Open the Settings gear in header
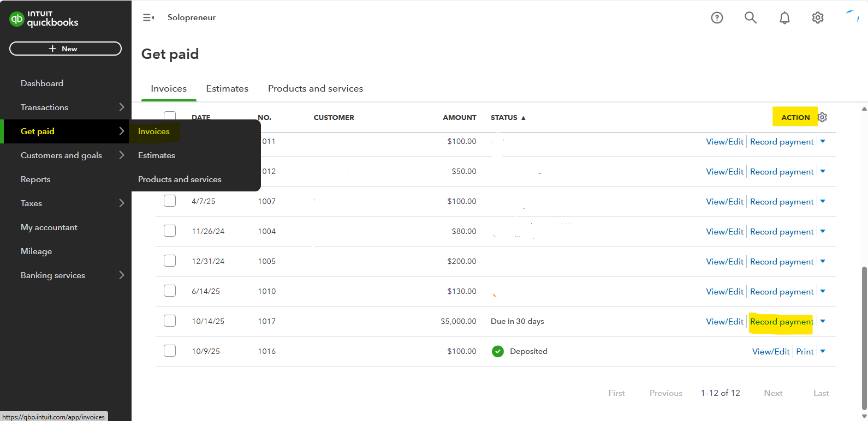Image resolution: width=868 pixels, height=421 pixels. pos(818,18)
